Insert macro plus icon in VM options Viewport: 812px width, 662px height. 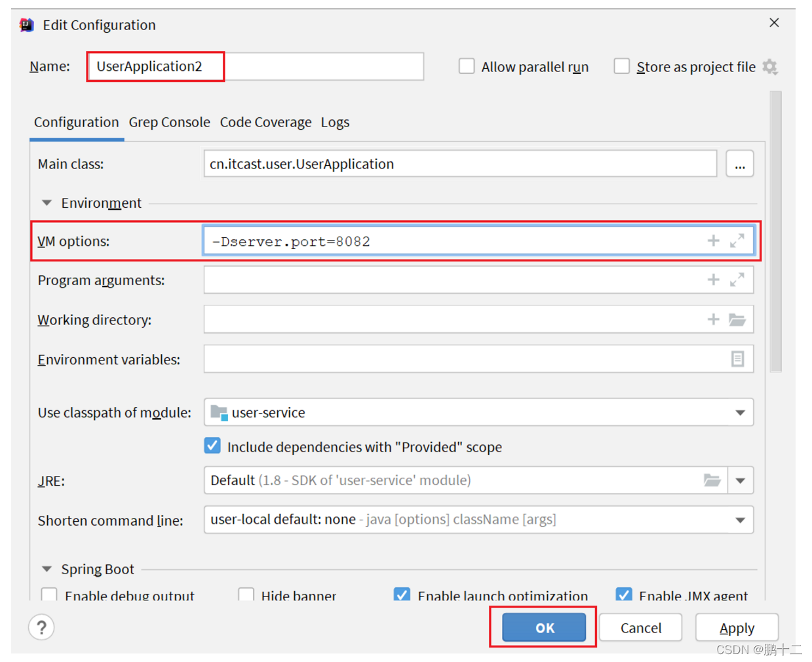tap(714, 241)
